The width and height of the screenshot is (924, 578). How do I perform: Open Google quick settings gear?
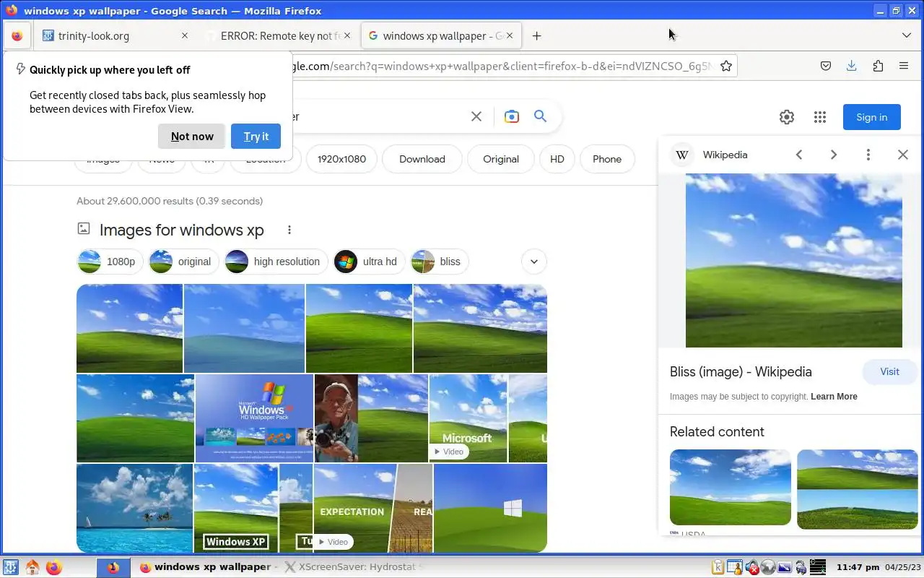[787, 117]
